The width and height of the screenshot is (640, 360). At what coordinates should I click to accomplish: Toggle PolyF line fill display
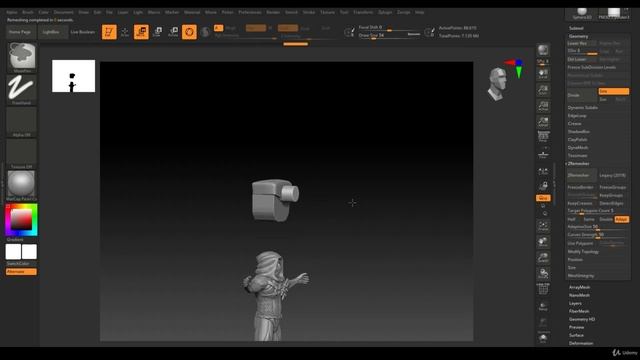(543, 289)
